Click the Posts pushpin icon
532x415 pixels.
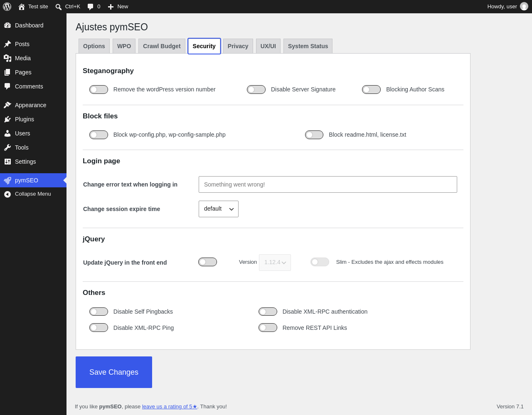point(7,44)
